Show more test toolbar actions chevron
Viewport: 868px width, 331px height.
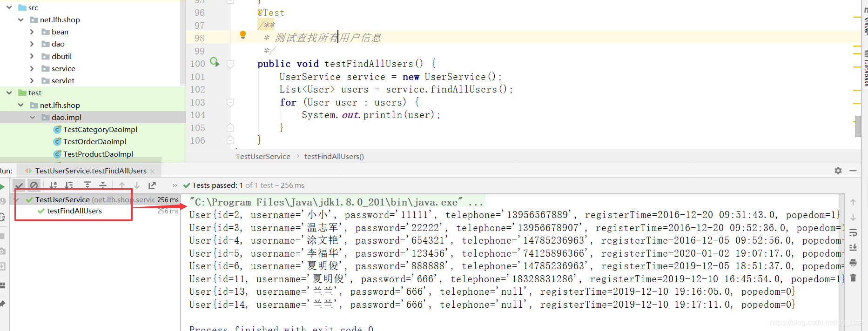click(175, 185)
